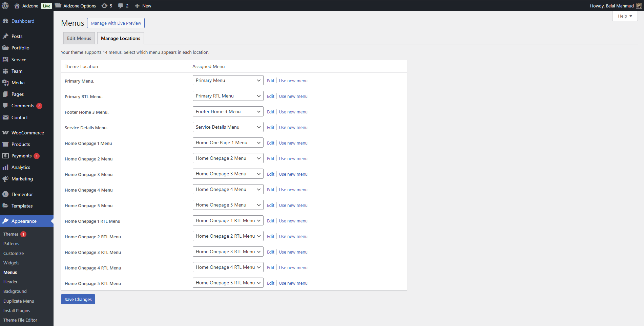Viewport: 644px width, 326px height.
Task: Open Widgets in the Appearance submenu
Action: [x=12, y=263]
